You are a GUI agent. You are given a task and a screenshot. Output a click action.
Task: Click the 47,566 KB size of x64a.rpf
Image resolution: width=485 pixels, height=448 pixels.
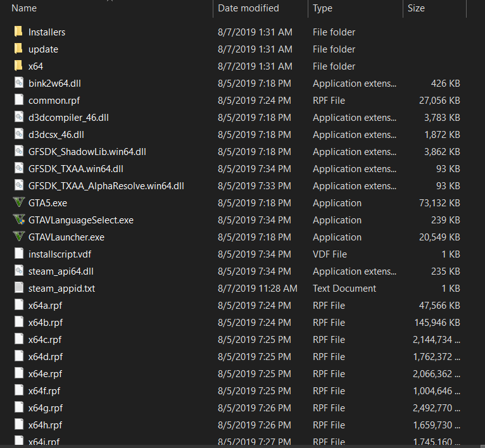point(439,306)
